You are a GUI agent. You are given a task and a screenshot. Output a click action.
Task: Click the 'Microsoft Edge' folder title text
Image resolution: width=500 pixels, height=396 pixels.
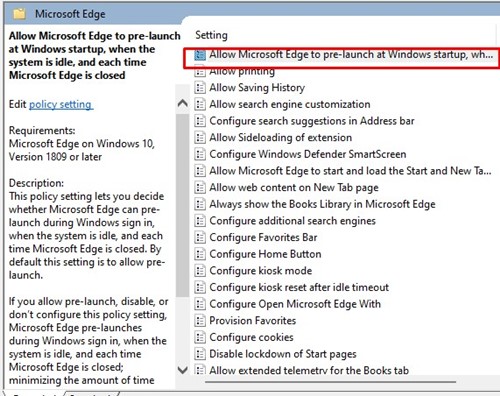[x=70, y=14]
